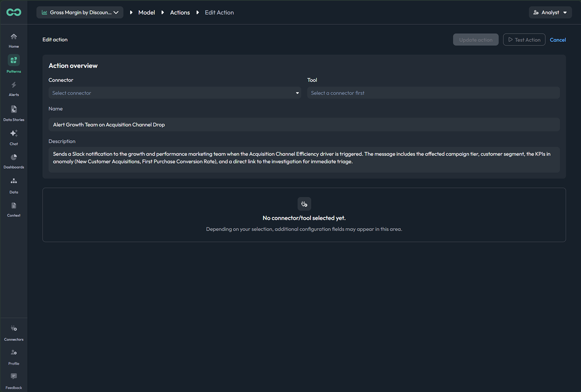This screenshot has width=581, height=392.
Task: Expand the Gross Margin by Discoun... dropdown
Action: point(80,13)
